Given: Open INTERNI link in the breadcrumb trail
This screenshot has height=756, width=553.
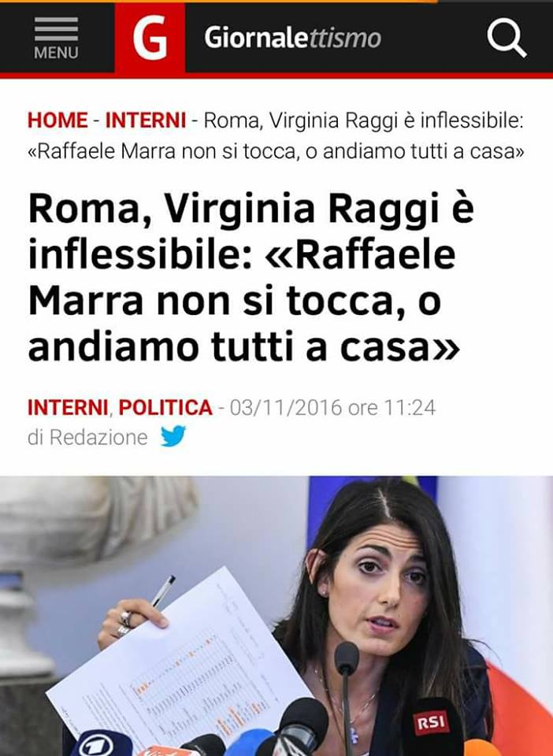Looking at the screenshot, I should 146,120.
